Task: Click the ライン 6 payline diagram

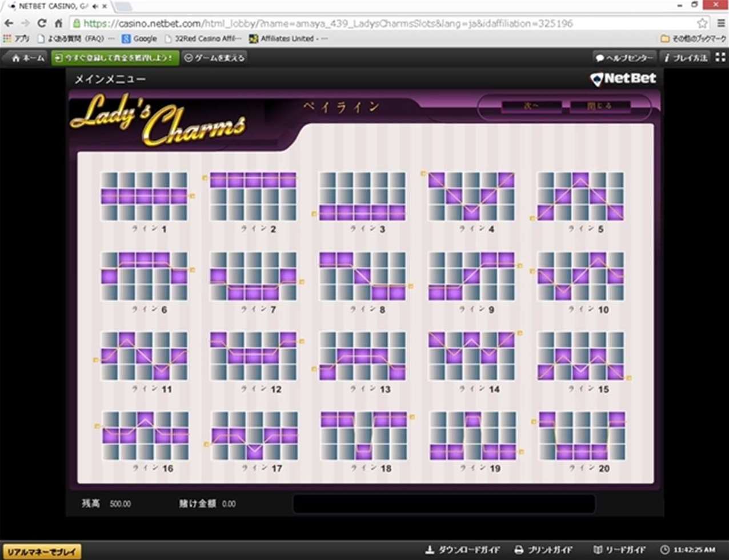Action: [145, 276]
